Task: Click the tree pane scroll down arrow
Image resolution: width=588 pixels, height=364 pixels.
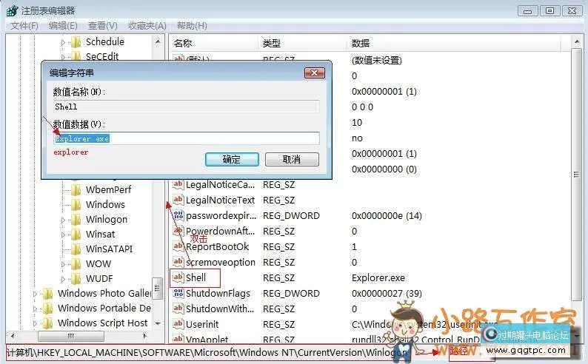Action: click(x=158, y=323)
